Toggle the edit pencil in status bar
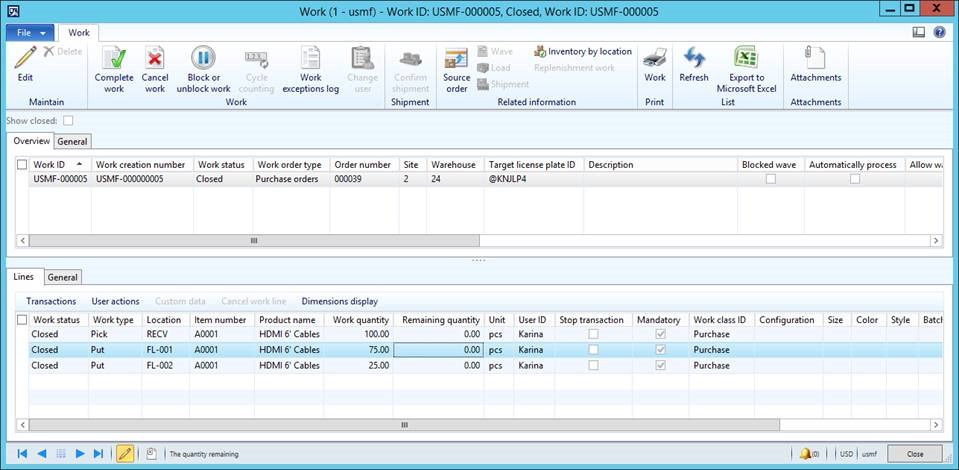Screen dimensions: 959x470 pos(125,453)
